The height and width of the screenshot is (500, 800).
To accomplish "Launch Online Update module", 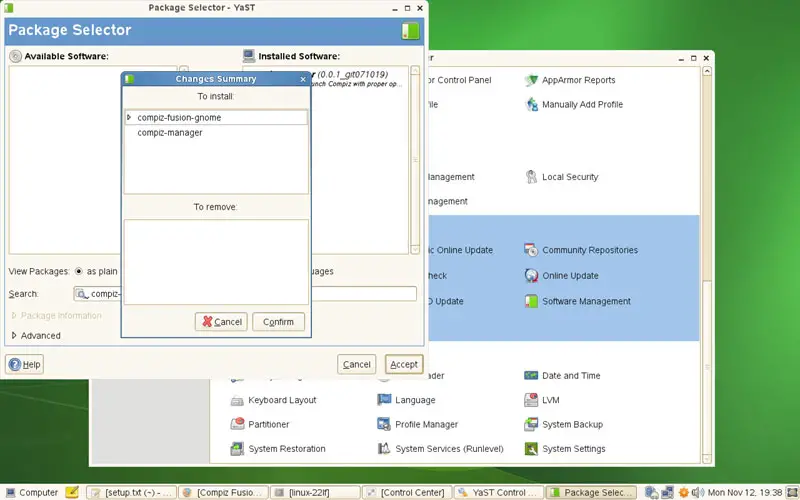I will coord(561,276).
